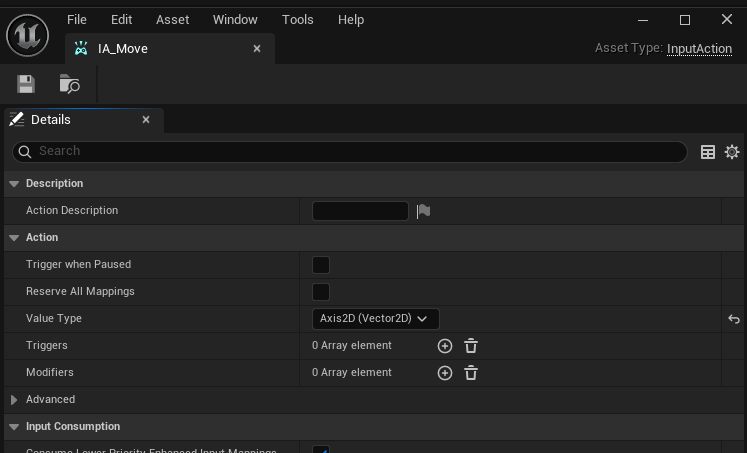Open the property matrix grid icon
Viewport: 747px width, 453px height.
(708, 152)
